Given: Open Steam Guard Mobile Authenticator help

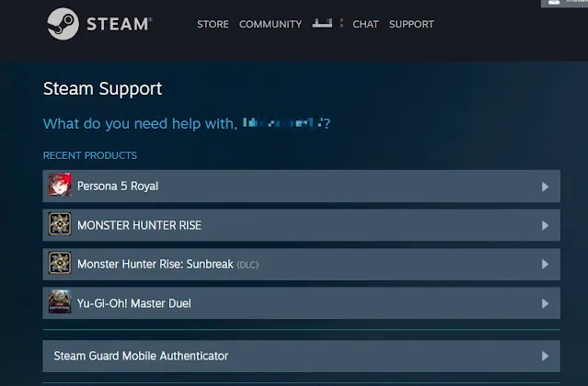Looking at the screenshot, I should [x=302, y=356].
